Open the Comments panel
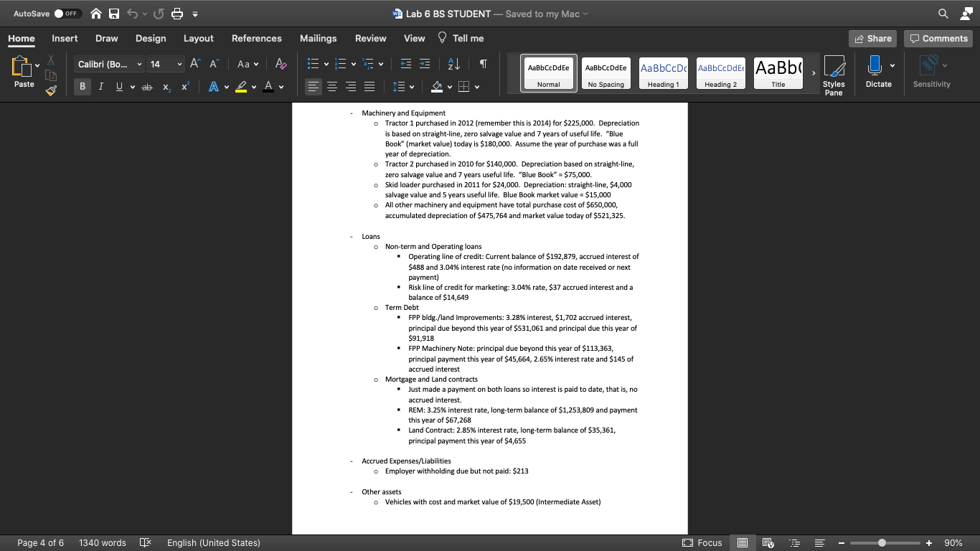The height and width of the screenshot is (551, 980). [938, 38]
